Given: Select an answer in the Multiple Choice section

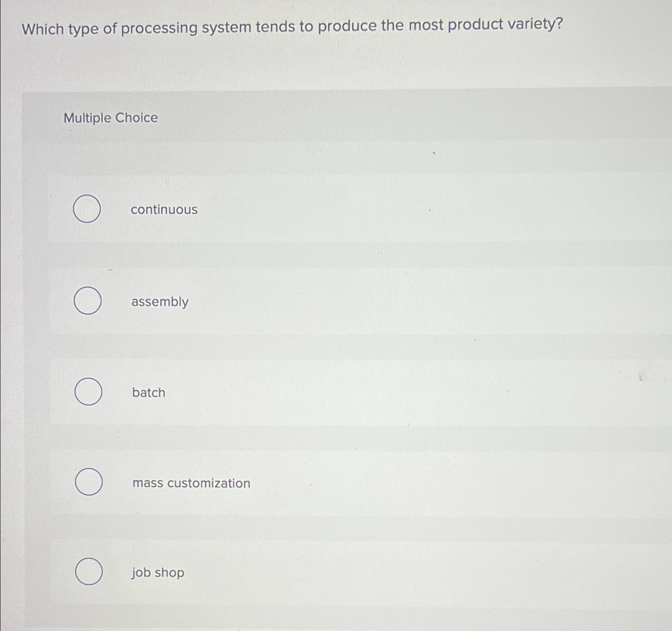Looking at the screenshot, I should (x=88, y=572).
